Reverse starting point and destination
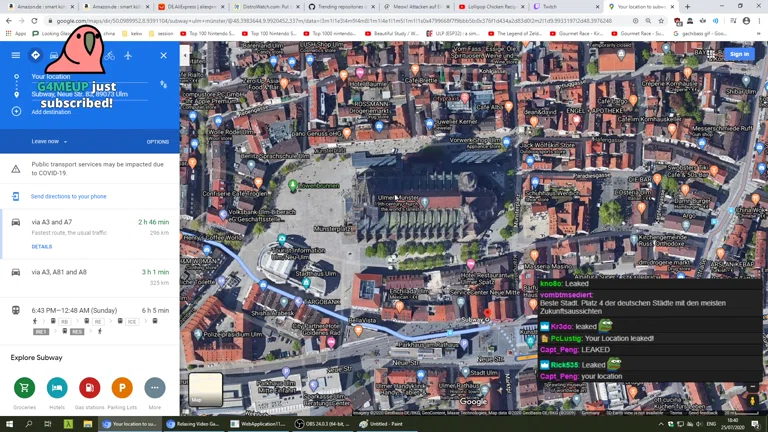768x432 pixels. point(163,85)
